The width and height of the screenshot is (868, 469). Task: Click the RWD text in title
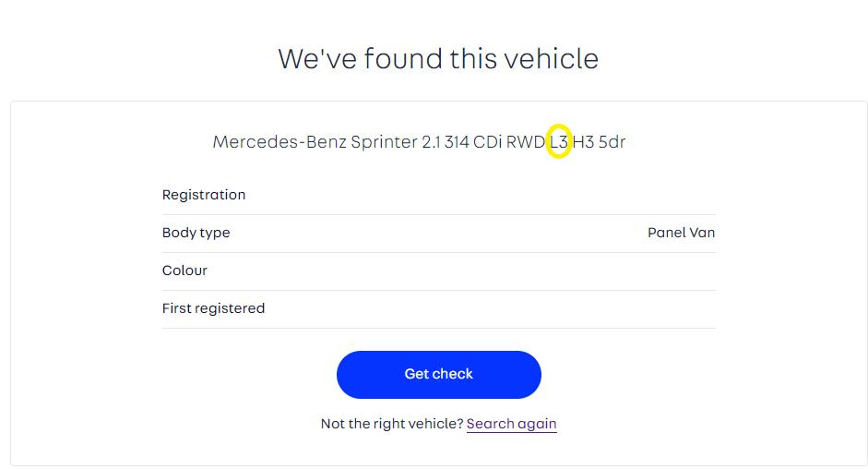point(526,142)
